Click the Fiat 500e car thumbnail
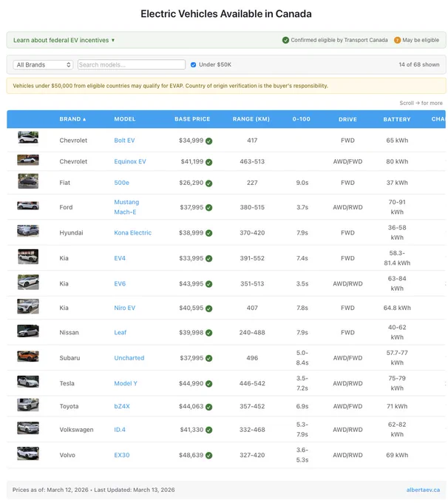Image resolution: width=448 pixels, height=503 pixels. coord(28,181)
